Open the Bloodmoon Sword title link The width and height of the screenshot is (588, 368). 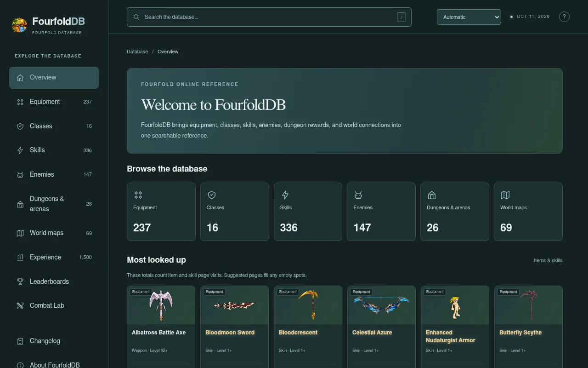(x=230, y=333)
